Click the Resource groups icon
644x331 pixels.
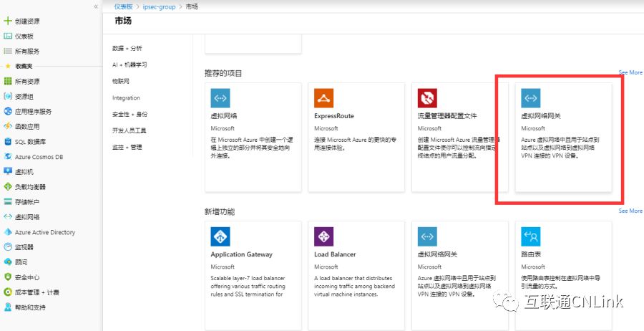click(x=7, y=96)
